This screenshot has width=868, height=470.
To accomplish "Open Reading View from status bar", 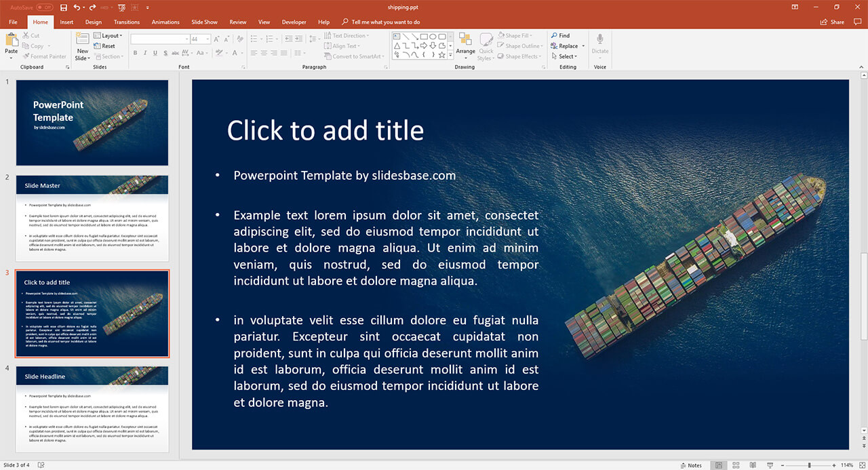I will coord(752,465).
